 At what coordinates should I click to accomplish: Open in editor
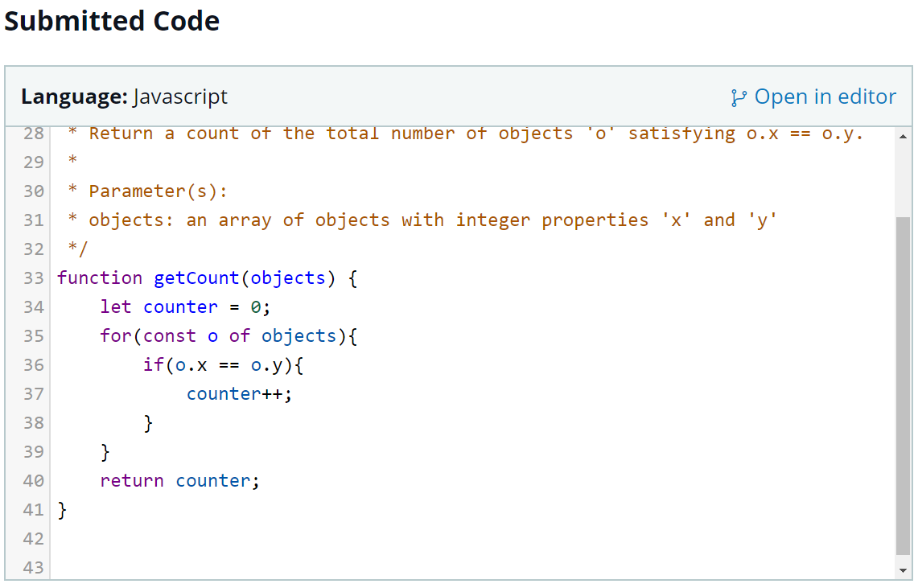pos(825,97)
